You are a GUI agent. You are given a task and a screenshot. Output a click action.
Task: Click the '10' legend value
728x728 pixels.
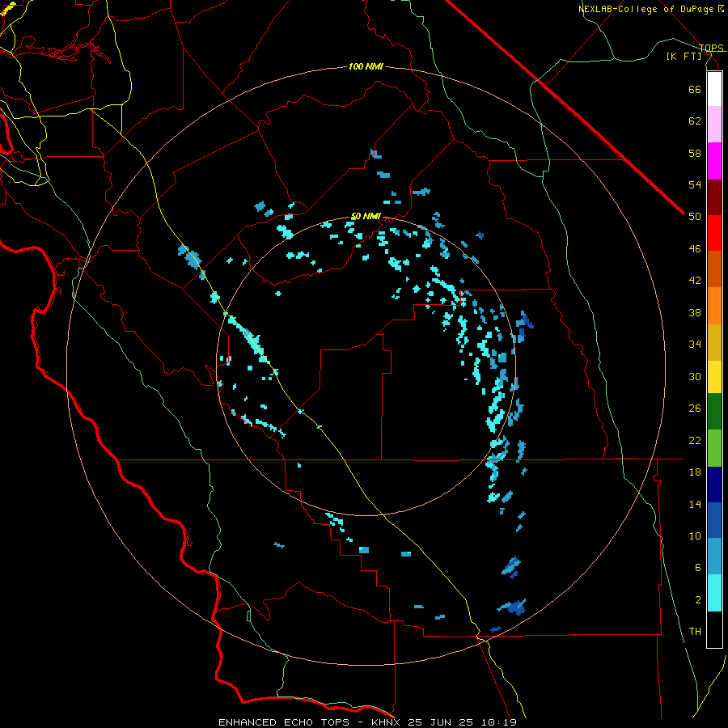695,536
